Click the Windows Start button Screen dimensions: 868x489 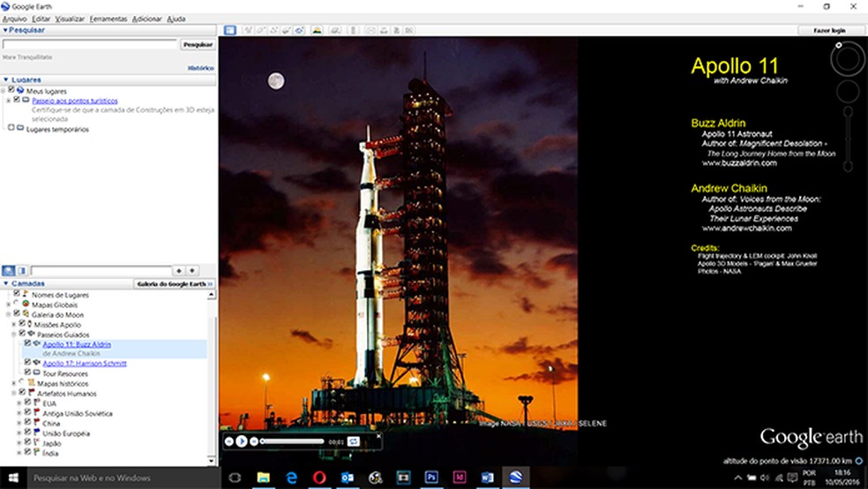(13, 478)
